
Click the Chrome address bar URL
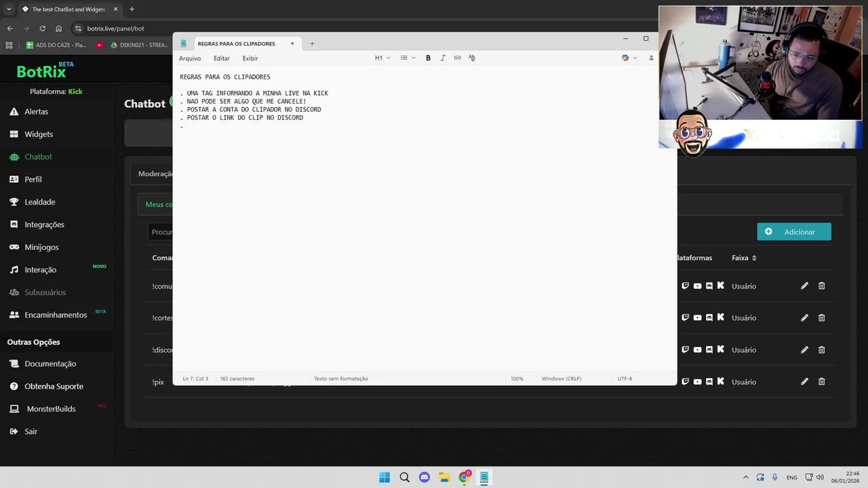[x=115, y=28]
